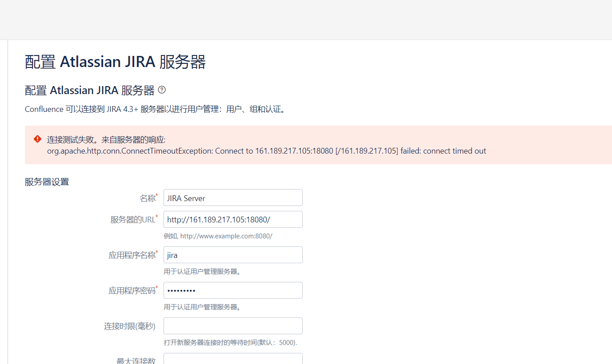Click the 最大连接数 input box
The width and height of the screenshot is (612, 364).
pos(233,359)
